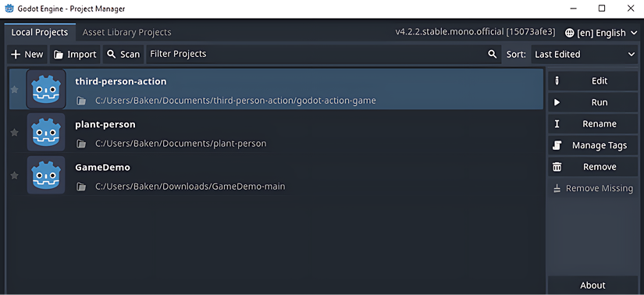Open the About dialog
Viewport: 644px width, 295px height.
pyautogui.click(x=592, y=285)
